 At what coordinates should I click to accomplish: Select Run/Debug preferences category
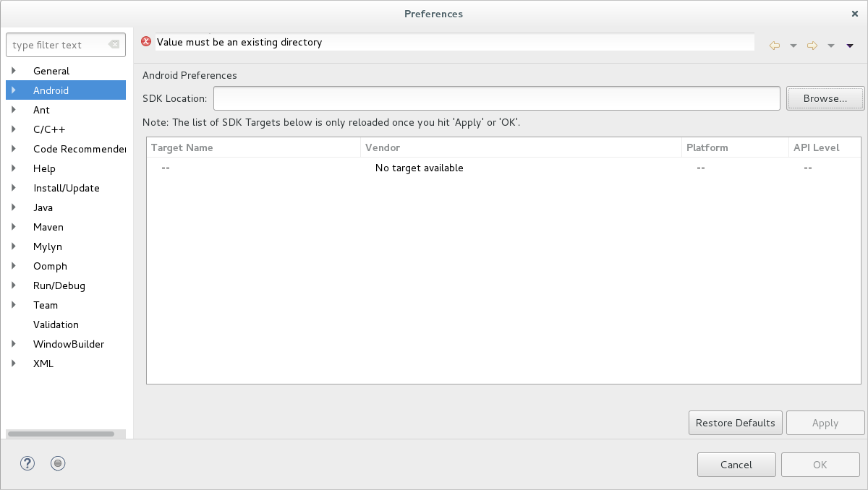pos(59,285)
